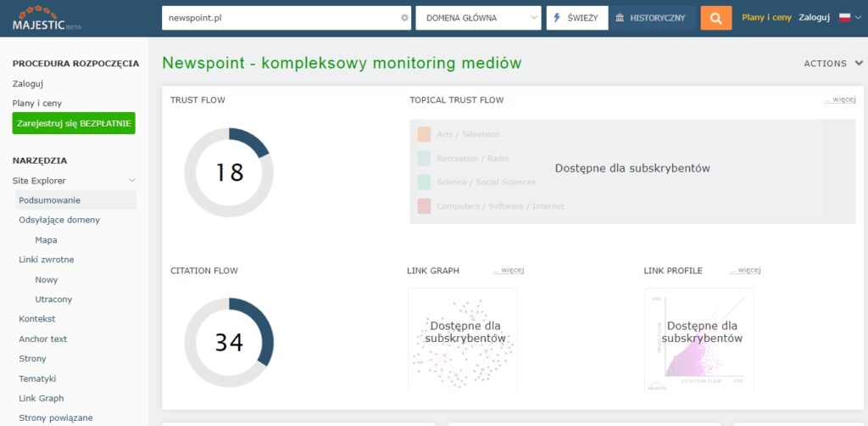Click the Trust Flow 18 gauge

pos(229,172)
